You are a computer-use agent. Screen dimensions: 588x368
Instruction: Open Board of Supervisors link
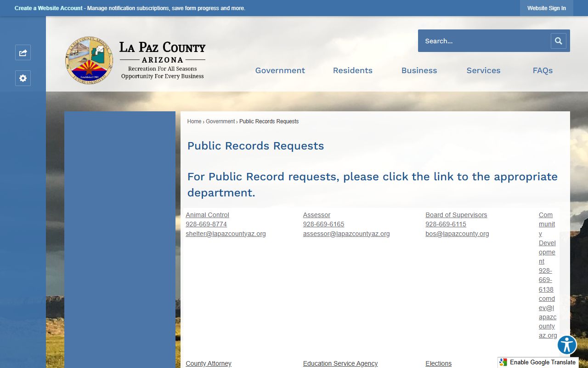click(x=456, y=215)
